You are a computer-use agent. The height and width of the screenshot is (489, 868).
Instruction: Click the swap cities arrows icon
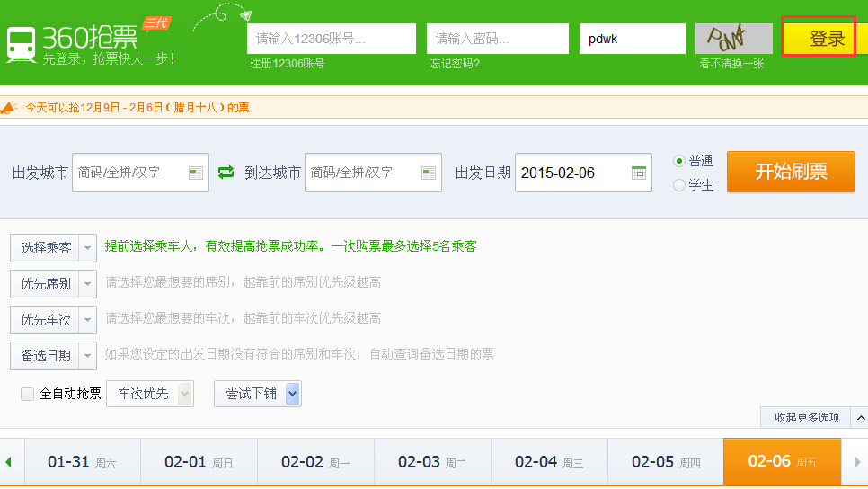226,173
